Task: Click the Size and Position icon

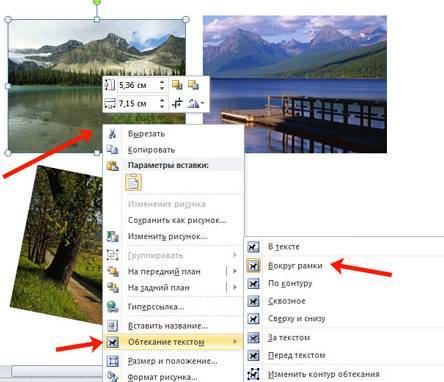Action: tap(112, 361)
